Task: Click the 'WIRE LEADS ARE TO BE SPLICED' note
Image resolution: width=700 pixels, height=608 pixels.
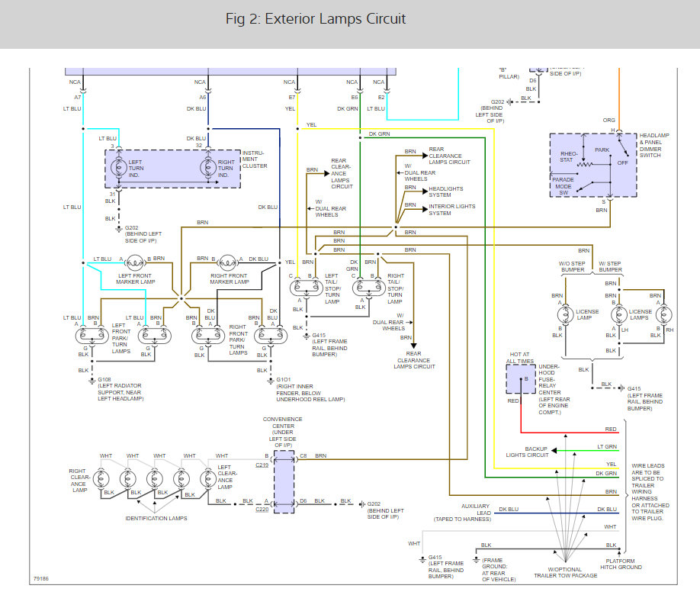Action: (650, 492)
